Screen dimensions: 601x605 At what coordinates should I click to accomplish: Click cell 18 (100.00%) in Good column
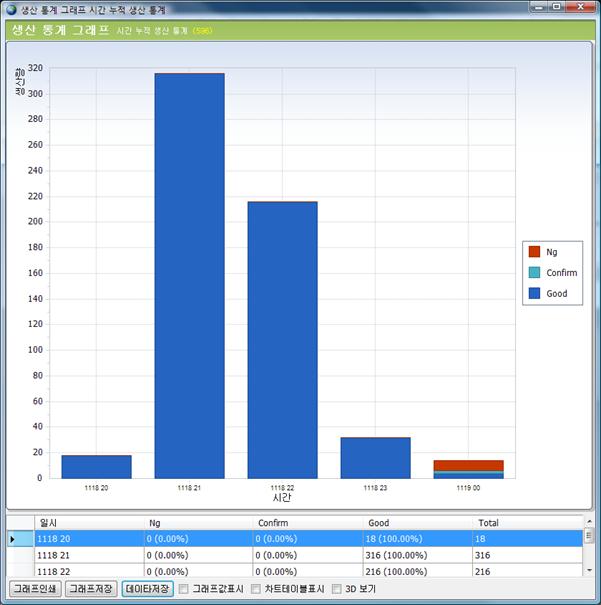tap(417, 539)
